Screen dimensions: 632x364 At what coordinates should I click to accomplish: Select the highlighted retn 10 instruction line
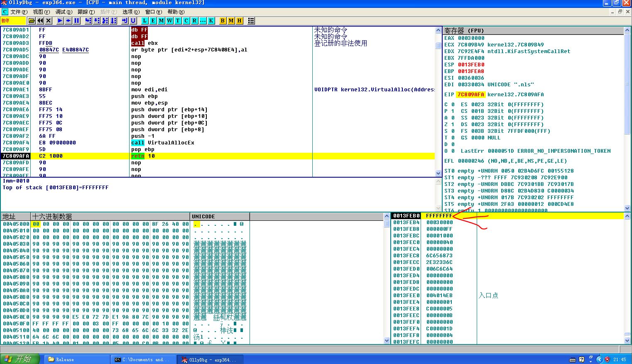[x=218, y=156]
